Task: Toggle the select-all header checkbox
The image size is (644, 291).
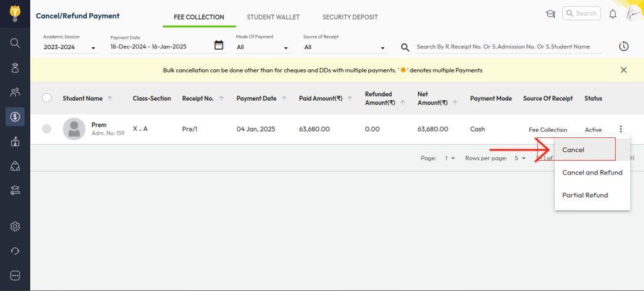Action: pyautogui.click(x=47, y=98)
